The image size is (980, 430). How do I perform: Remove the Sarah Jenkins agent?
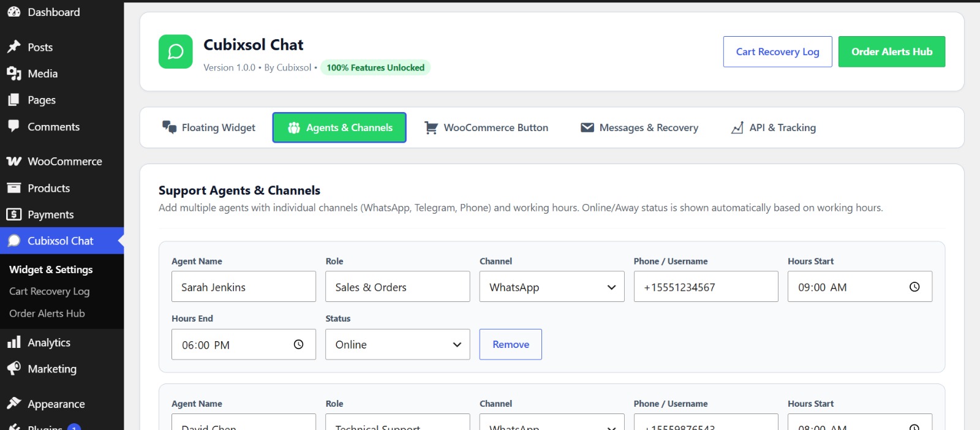point(511,344)
